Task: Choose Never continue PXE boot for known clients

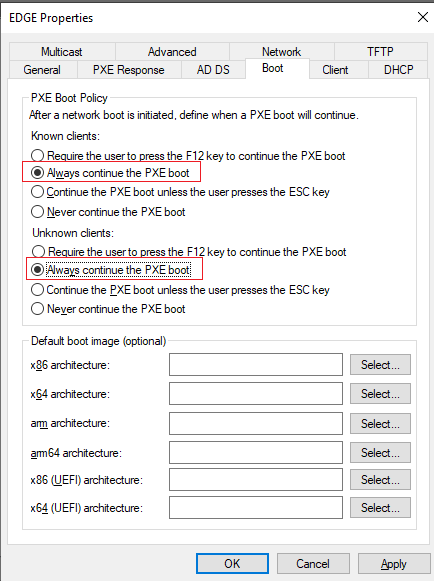Action: (x=37, y=212)
